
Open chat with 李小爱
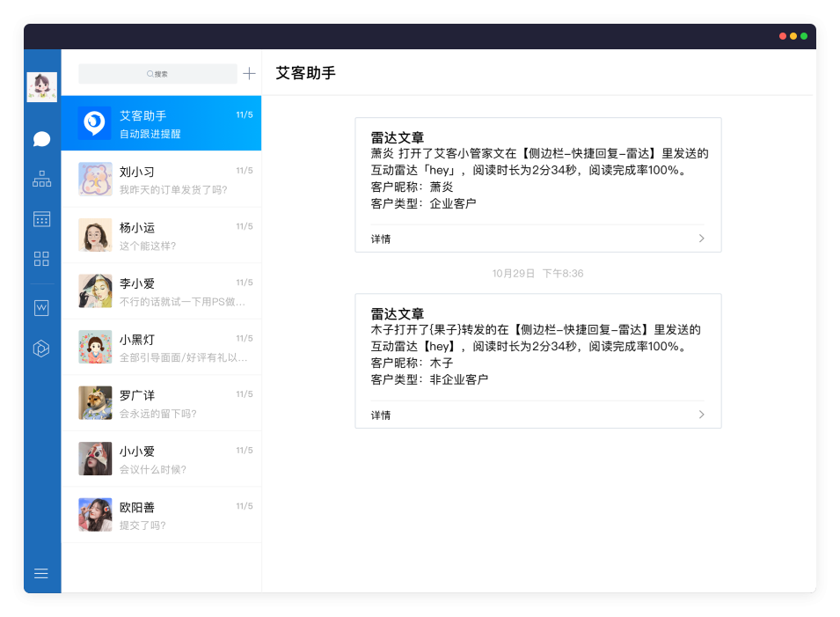coord(161,291)
